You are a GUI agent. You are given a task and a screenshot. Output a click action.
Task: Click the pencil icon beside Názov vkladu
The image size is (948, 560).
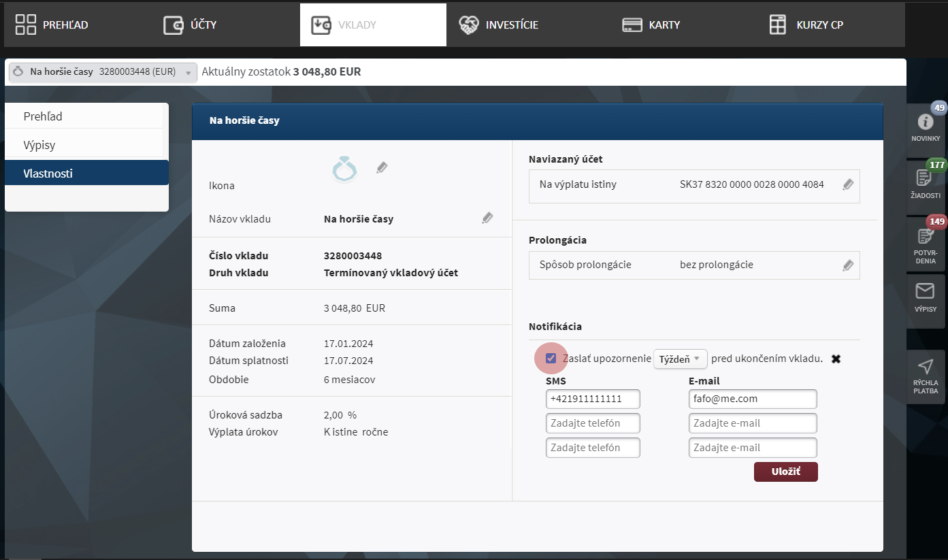pos(487,217)
